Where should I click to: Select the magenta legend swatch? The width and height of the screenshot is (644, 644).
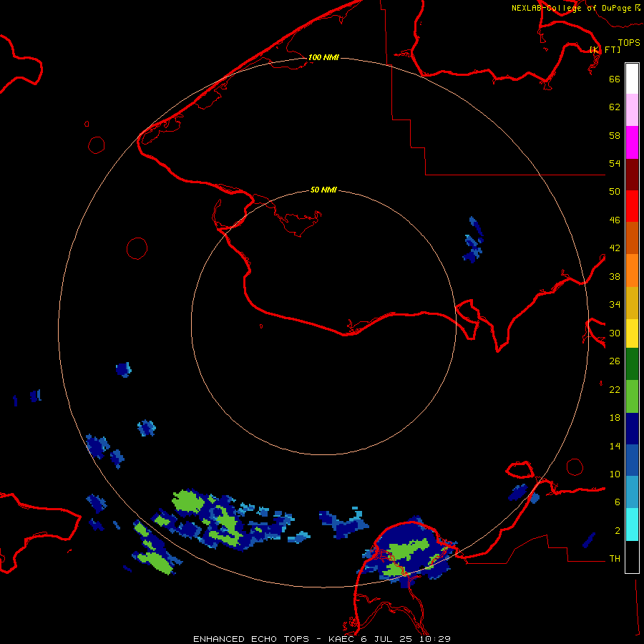pyautogui.click(x=632, y=142)
